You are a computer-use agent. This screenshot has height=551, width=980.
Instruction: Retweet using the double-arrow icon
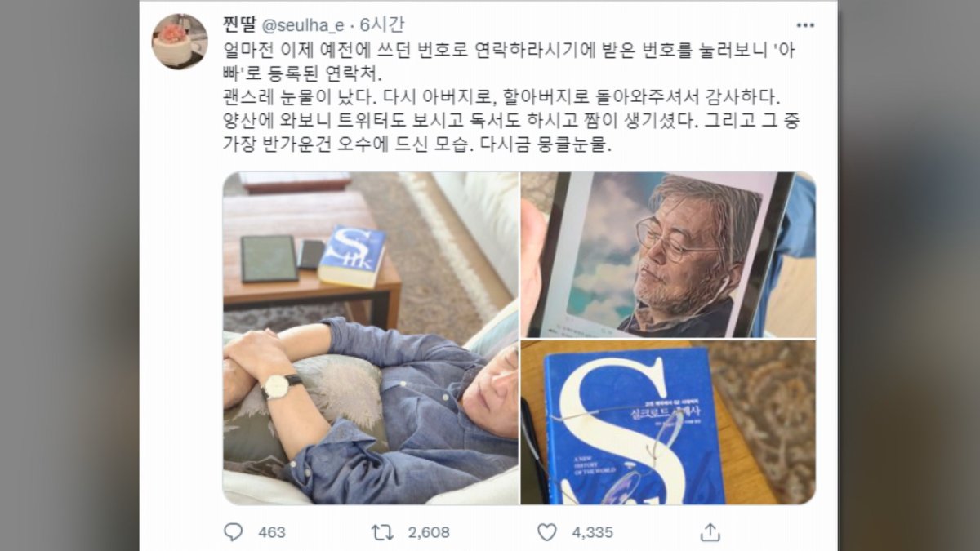(x=382, y=532)
